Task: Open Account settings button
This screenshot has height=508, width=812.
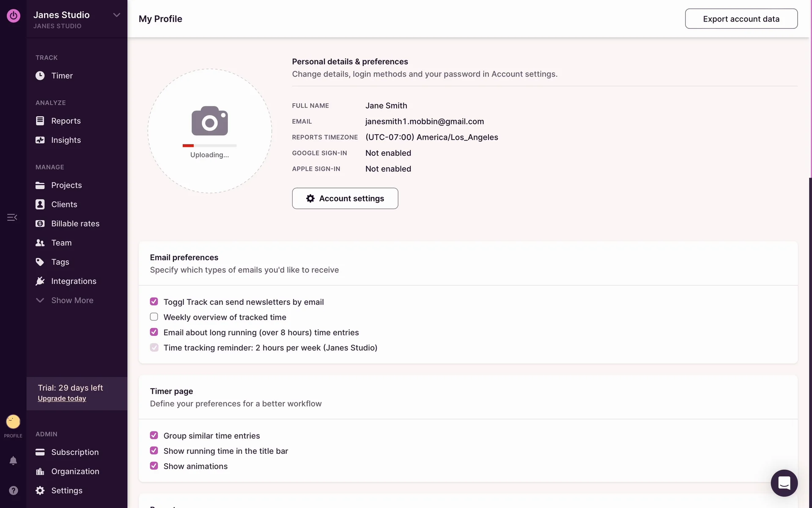Action: click(345, 198)
